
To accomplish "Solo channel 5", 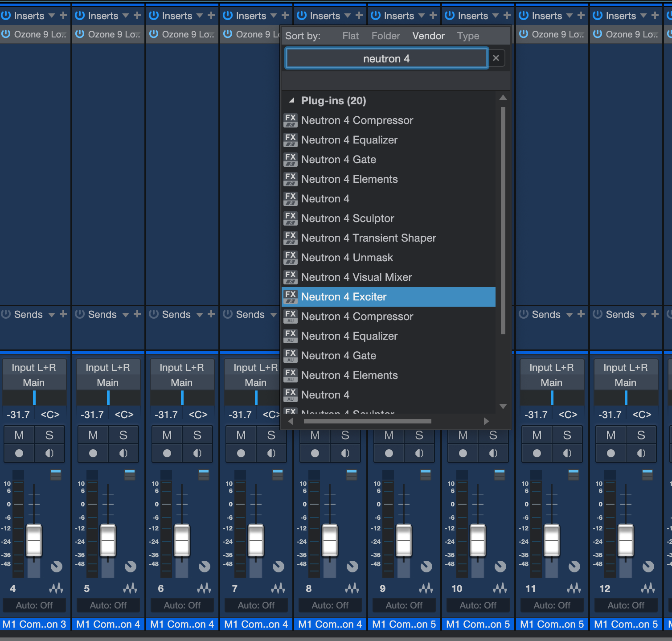I will (123, 435).
